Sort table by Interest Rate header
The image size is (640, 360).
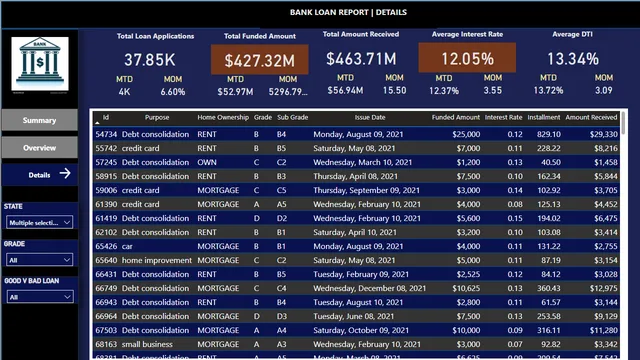point(503,118)
